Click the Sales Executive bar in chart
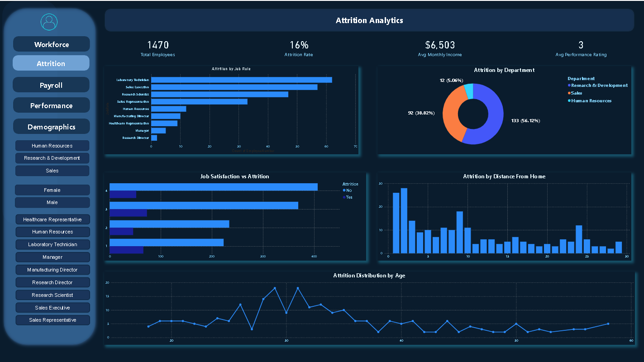644x362 pixels. (234, 87)
